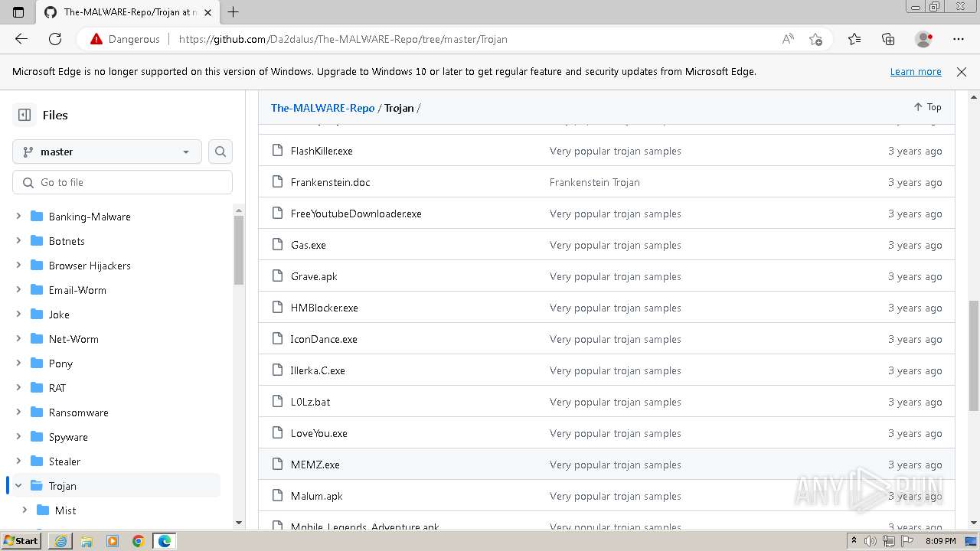This screenshot has height=551, width=980.
Task: Open Grave.apk file
Action: 314,276
